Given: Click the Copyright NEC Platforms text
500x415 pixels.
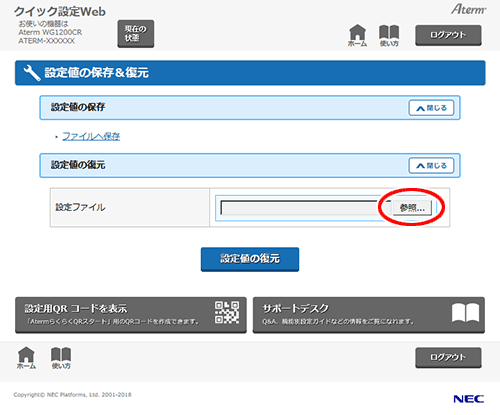Looking at the screenshot, I should click(x=72, y=395).
